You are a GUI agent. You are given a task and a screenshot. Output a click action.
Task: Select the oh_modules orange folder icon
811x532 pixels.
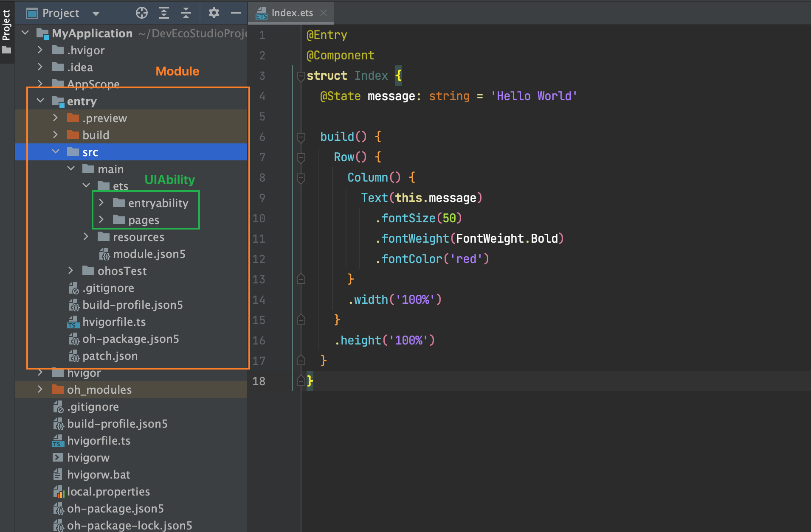tap(58, 389)
